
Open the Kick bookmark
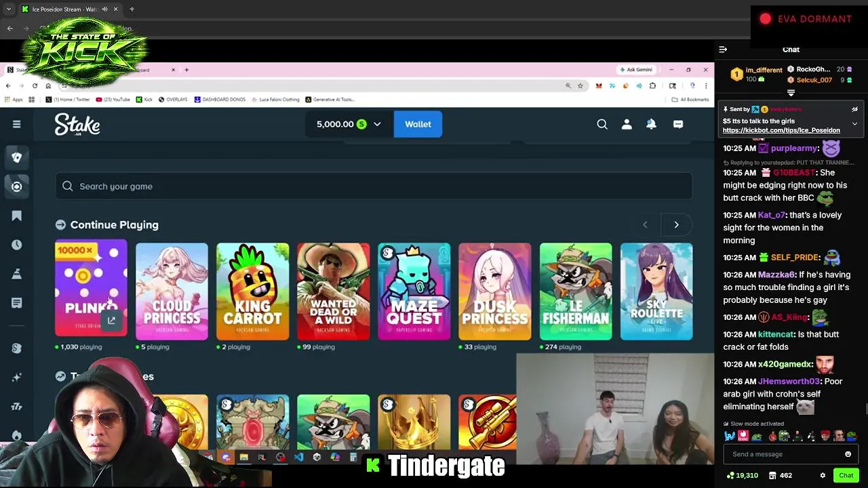click(x=144, y=100)
